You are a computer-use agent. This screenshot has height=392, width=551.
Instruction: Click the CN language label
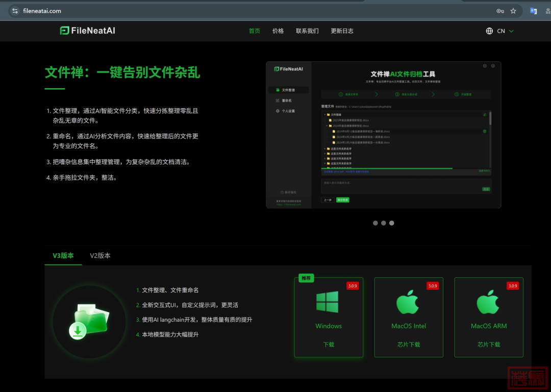tap(501, 31)
